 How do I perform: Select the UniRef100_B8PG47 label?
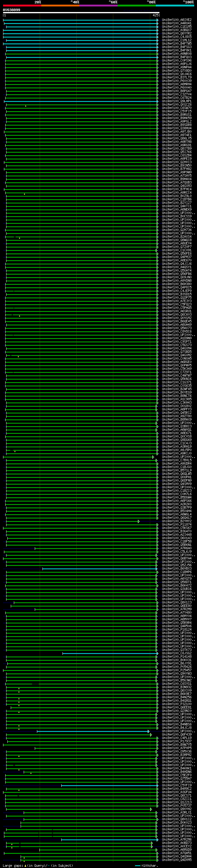pos(177,91)
